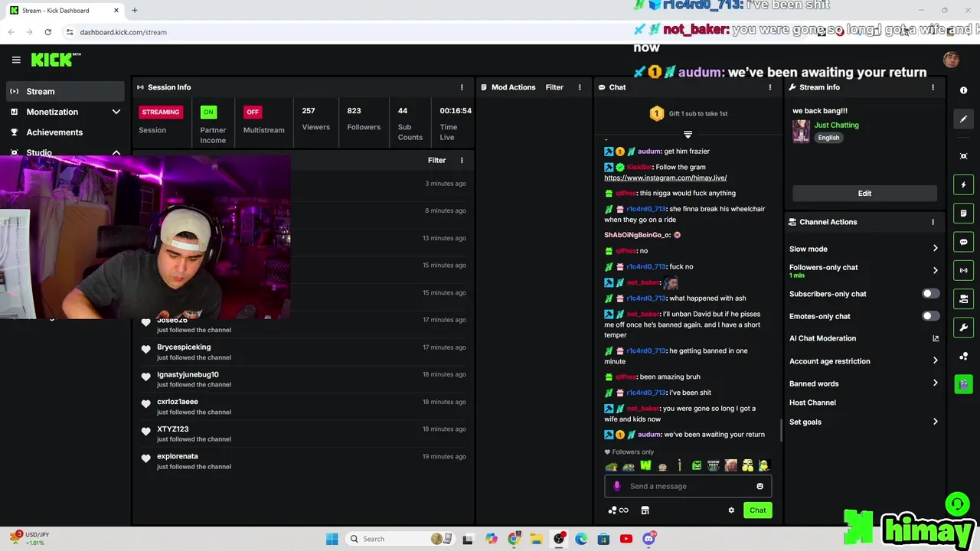Image resolution: width=980 pixels, height=551 pixels.
Task: Open Stream info panel options menu
Action: (933, 87)
